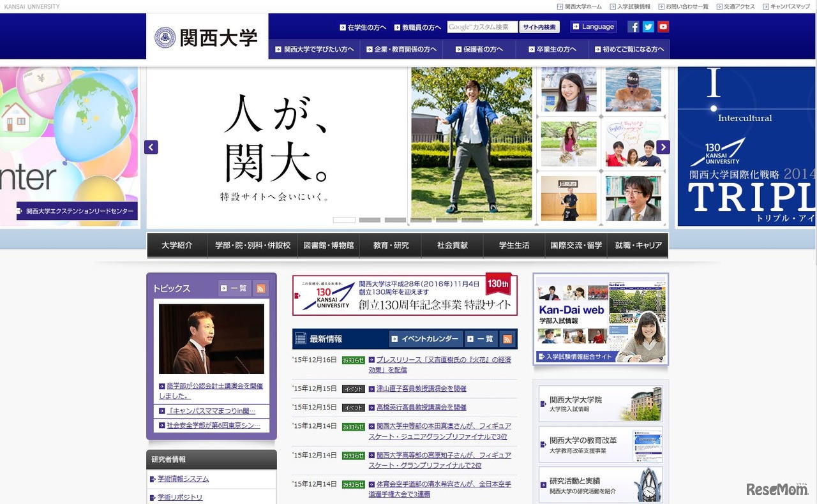Open the 一覧 button in トピックス
The image size is (817, 504).
[x=234, y=288]
